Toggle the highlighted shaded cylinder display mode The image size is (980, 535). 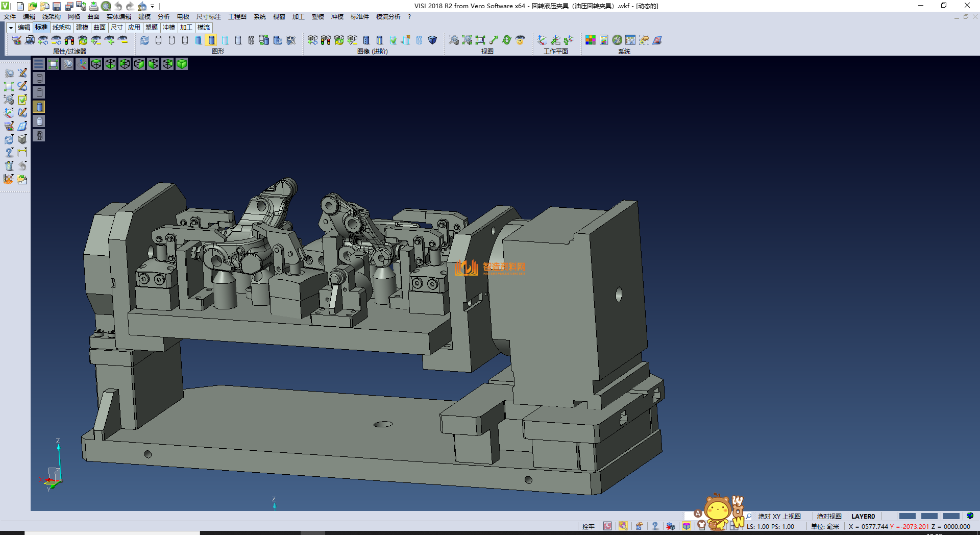coord(211,40)
